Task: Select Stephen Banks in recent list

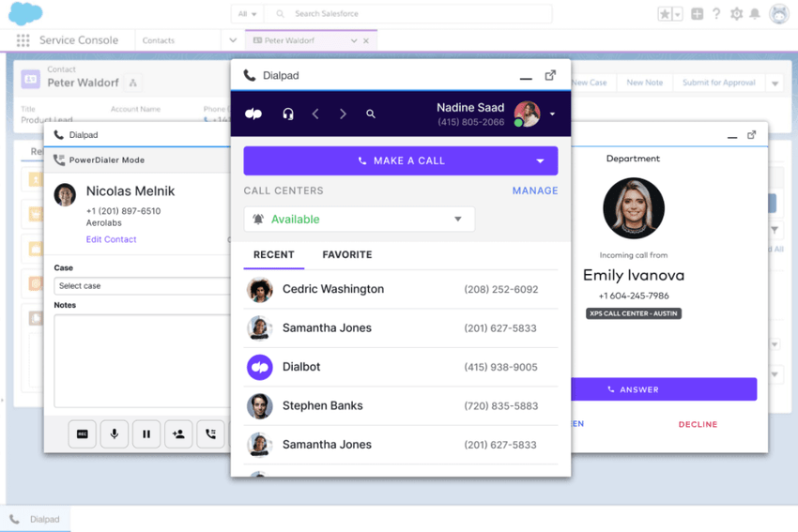Action: (x=401, y=406)
